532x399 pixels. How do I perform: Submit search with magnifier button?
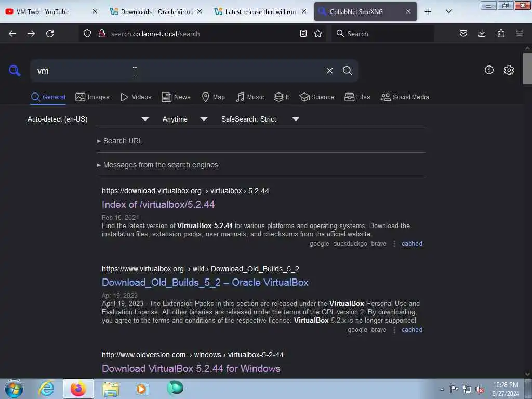(x=347, y=71)
